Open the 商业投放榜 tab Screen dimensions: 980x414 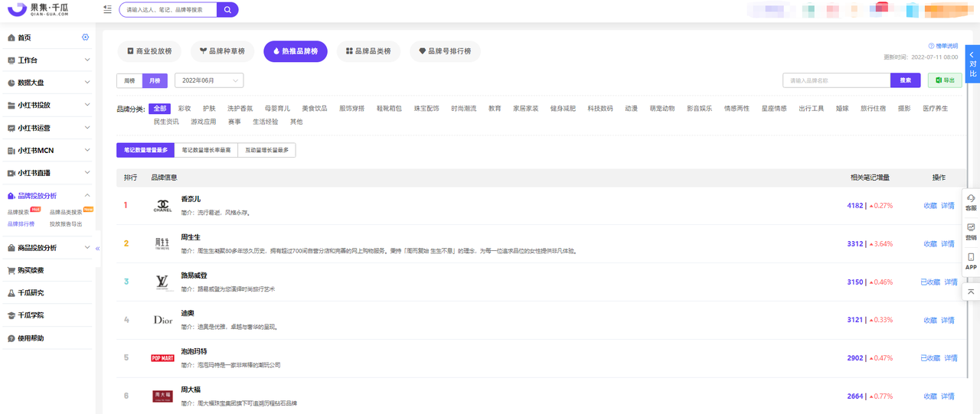(x=149, y=51)
